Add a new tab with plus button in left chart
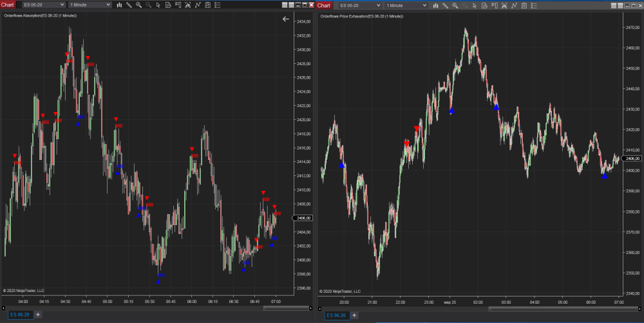644x323 pixels. tap(38, 315)
